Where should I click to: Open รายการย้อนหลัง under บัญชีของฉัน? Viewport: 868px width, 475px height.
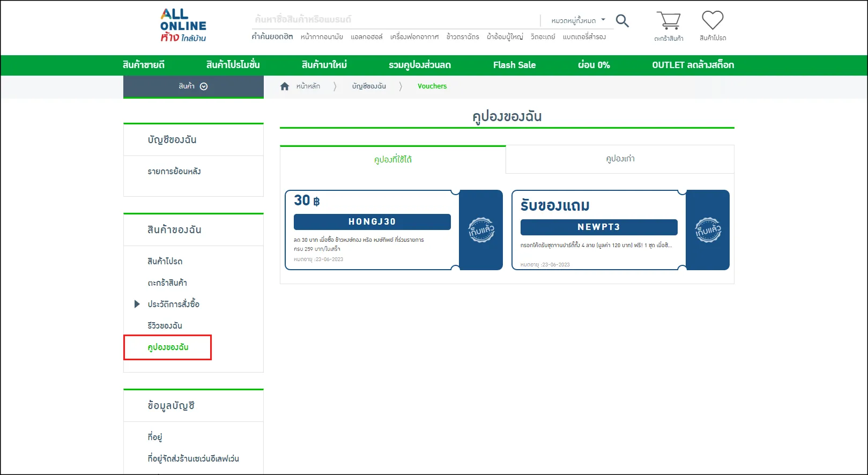pos(174,172)
